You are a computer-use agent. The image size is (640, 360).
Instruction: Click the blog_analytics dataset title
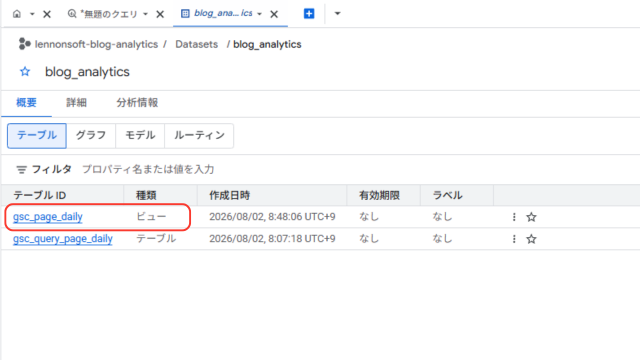(x=87, y=72)
